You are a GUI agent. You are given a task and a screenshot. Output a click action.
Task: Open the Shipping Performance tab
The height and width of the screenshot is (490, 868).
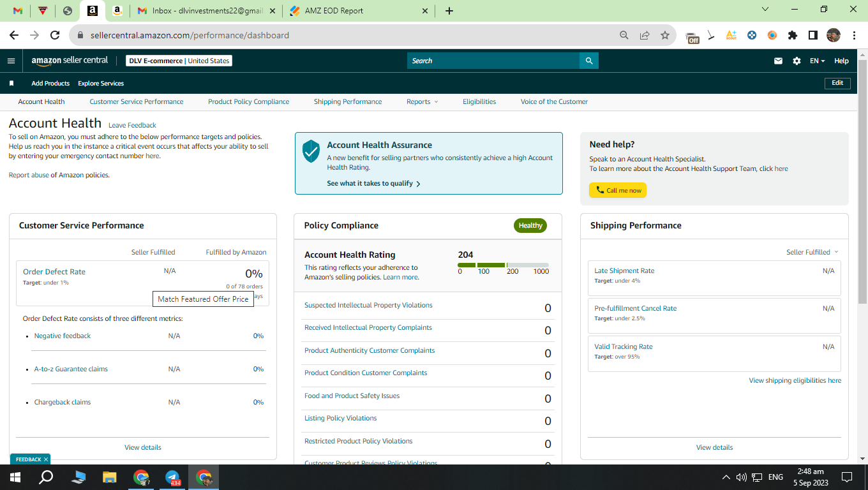348,101
